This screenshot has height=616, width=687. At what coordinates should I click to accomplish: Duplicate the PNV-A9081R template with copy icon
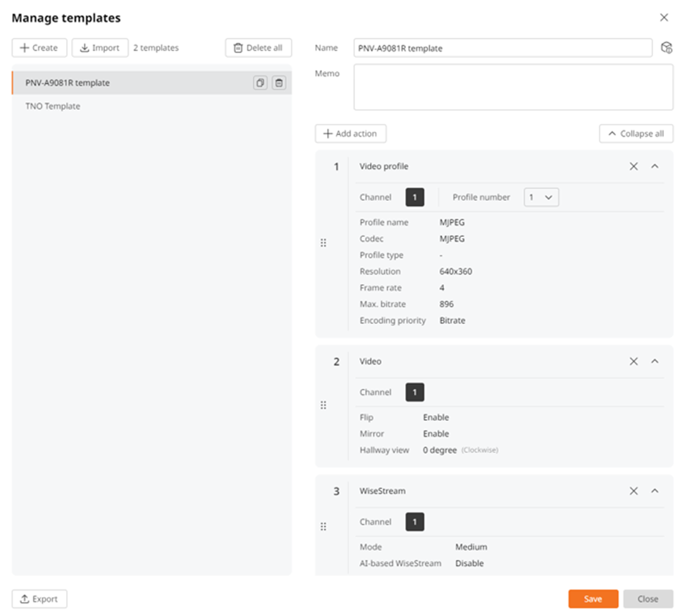pyautogui.click(x=260, y=82)
